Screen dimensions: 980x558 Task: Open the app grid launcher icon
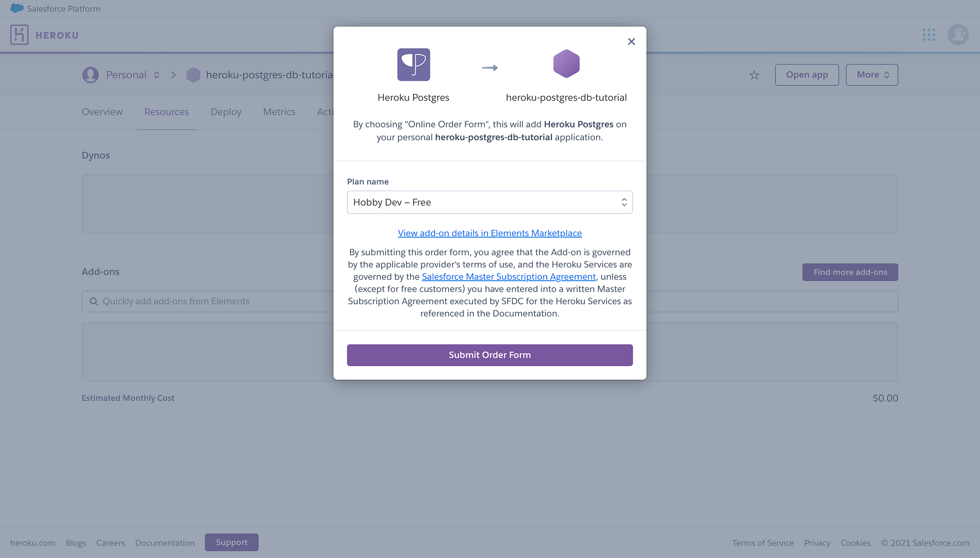click(929, 35)
